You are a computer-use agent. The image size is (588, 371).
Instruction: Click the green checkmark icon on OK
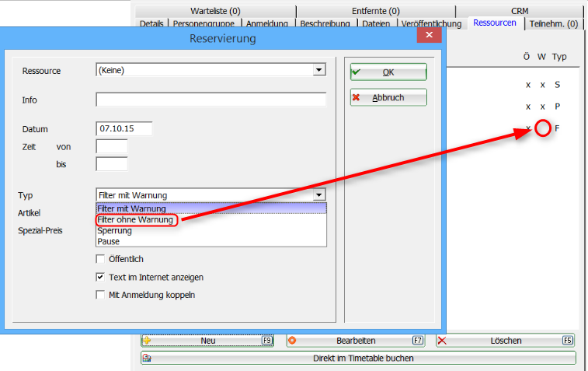pyautogui.click(x=356, y=72)
